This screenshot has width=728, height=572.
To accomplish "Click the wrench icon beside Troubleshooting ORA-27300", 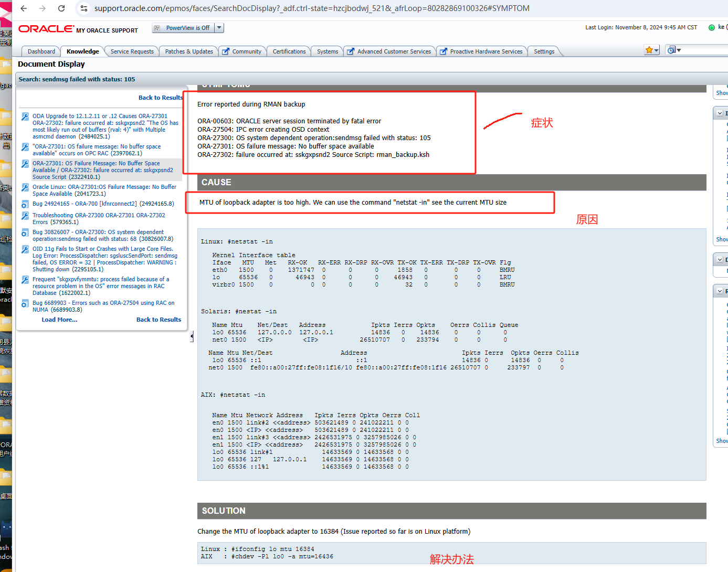I will [x=25, y=216].
